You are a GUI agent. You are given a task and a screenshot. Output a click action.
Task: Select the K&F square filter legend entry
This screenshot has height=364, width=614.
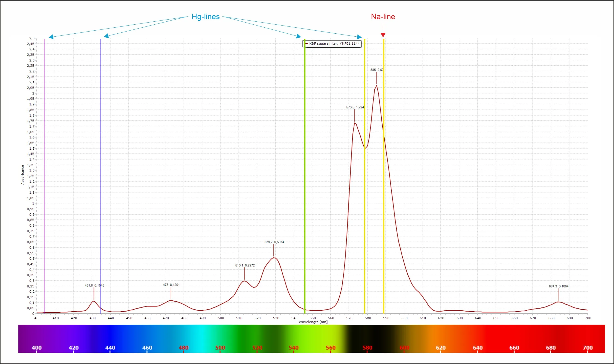point(334,44)
